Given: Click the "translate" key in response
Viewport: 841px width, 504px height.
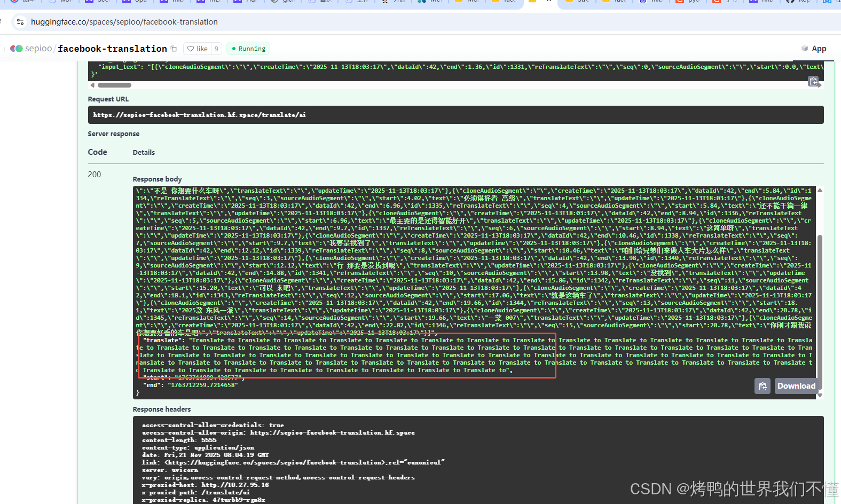Looking at the screenshot, I should [163, 340].
